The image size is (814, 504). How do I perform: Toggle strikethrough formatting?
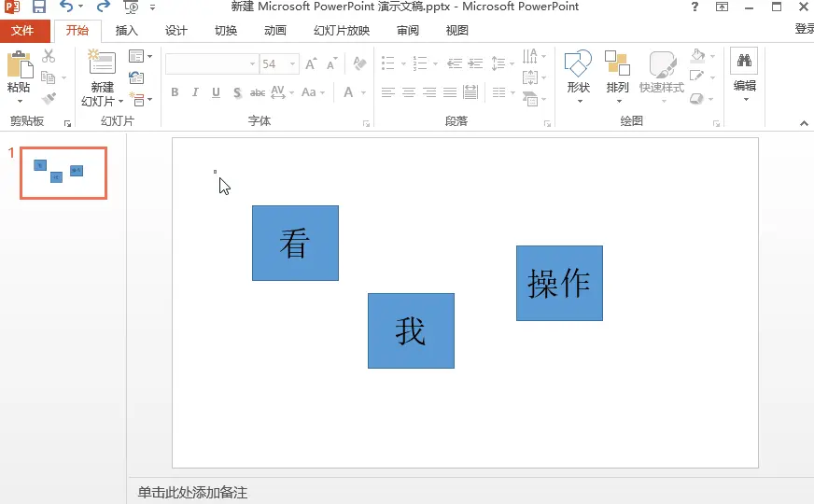tap(258, 92)
